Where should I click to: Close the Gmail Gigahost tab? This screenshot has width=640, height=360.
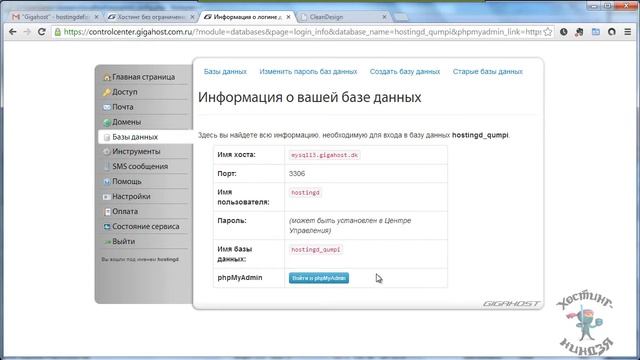click(x=96, y=17)
